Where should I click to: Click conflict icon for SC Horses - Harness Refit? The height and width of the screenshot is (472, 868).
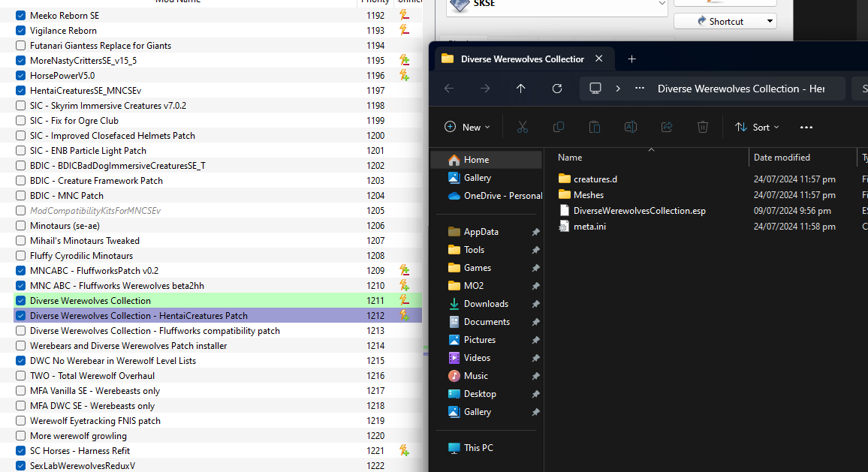click(404, 450)
